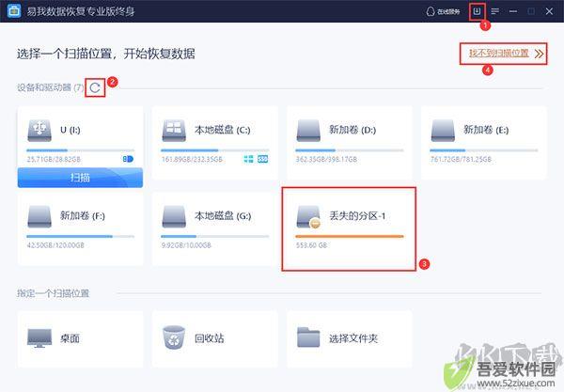Click the Windows system badge on C: drive
The image size is (564, 392).
click(248, 159)
